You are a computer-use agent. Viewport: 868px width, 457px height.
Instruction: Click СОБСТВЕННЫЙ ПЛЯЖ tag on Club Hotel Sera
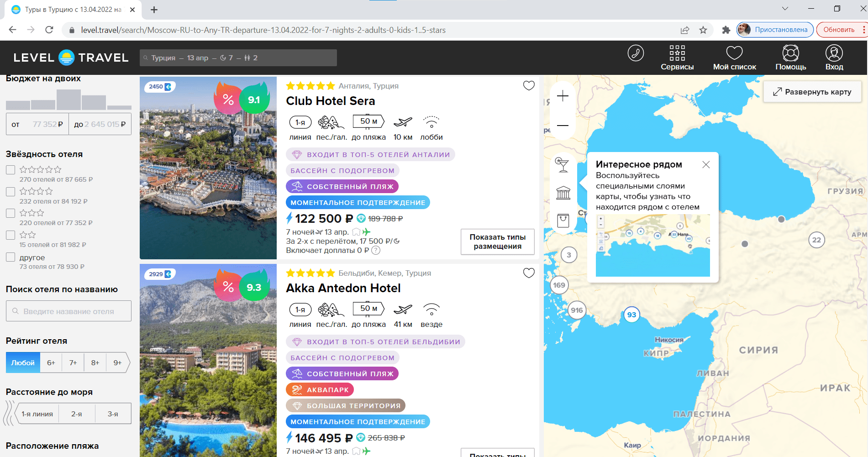pos(342,186)
